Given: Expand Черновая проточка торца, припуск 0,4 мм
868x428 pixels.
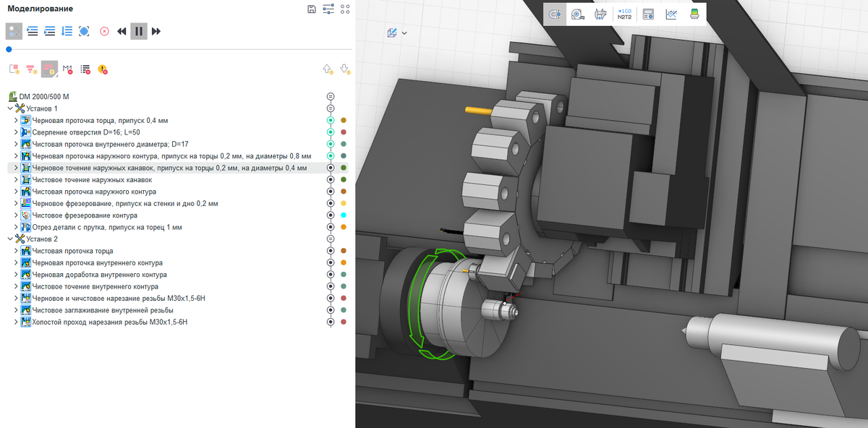Looking at the screenshot, I should coord(16,120).
